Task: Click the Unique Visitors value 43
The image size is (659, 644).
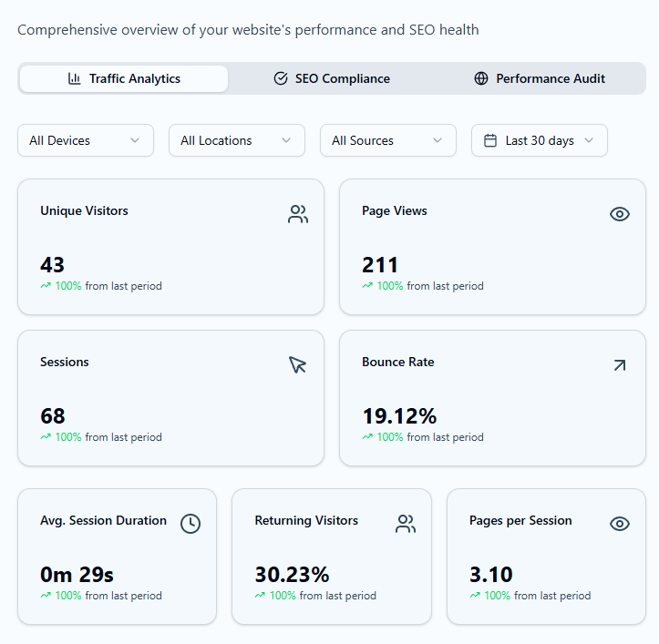Action: [x=53, y=265]
